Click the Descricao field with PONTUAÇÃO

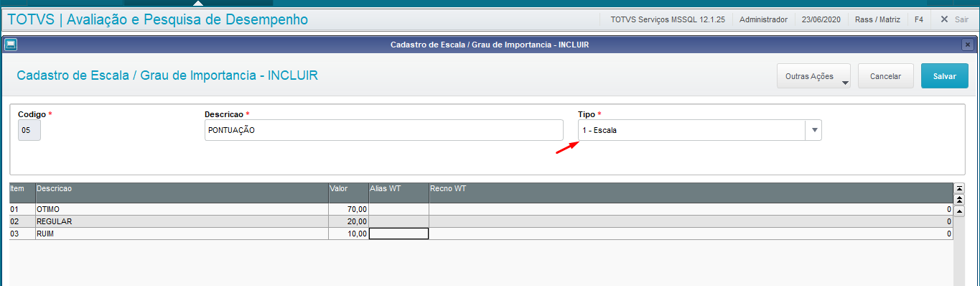tap(384, 130)
